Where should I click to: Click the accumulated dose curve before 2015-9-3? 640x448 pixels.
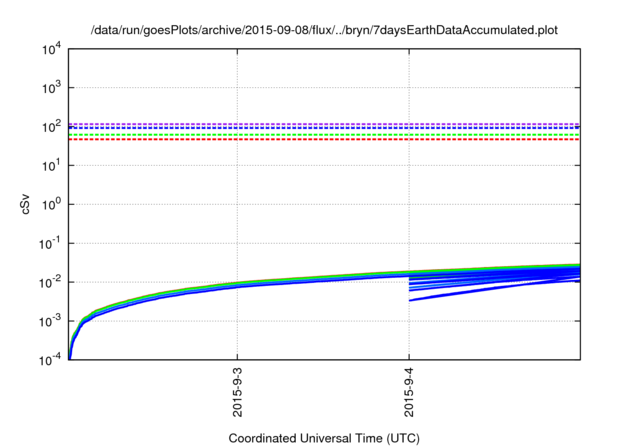pyautogui.click(x=150, y=299)
